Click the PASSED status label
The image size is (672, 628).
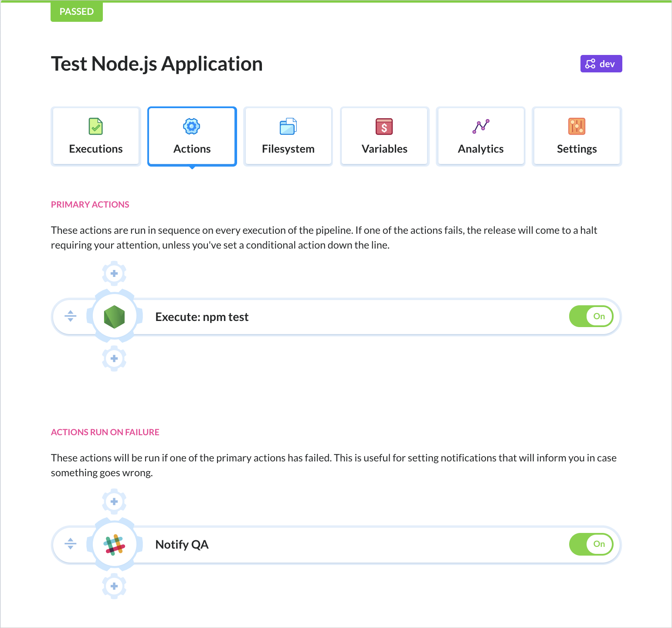[77, 12]
